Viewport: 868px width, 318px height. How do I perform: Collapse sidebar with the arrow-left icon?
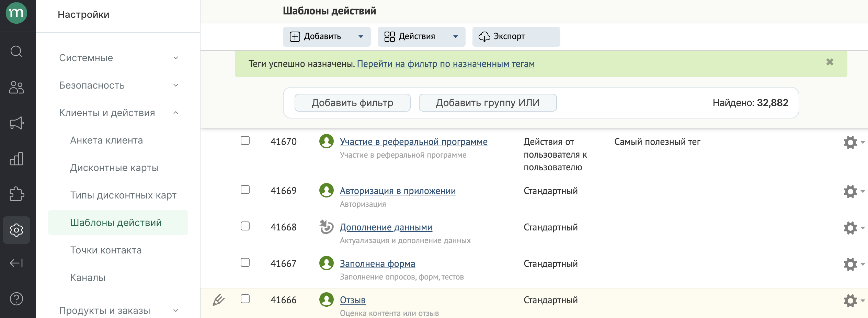[16, 263]
